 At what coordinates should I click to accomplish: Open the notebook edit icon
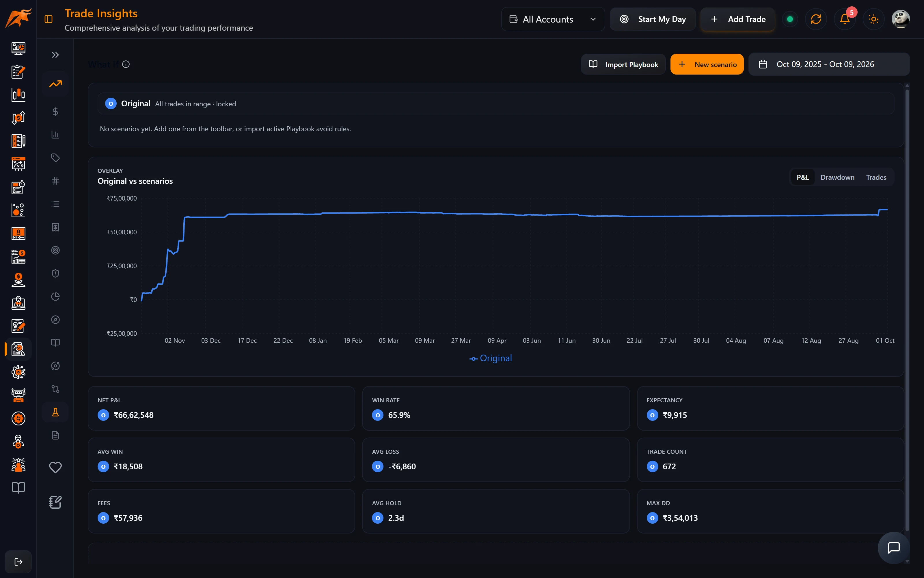tap(55, 502)
